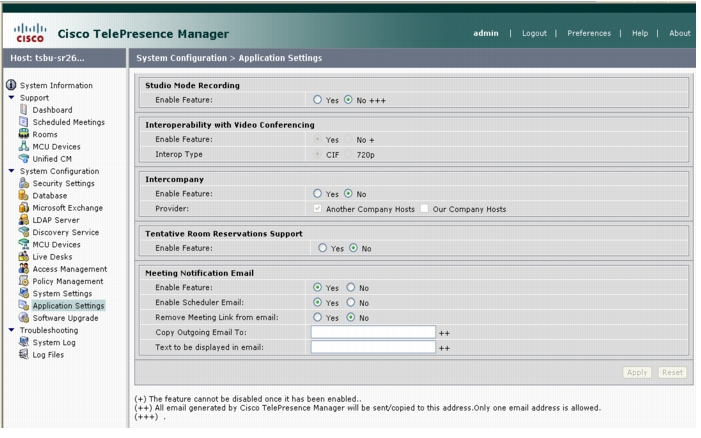This screenshot has height=438, width=701.
Task: Select No for Intercompany feature
Action: 348,194
